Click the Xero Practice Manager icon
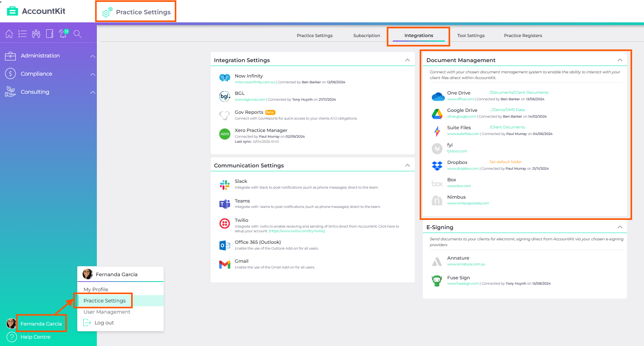This screenshot has height=346, width=644. pyautogui.click(x=225, y=134)
